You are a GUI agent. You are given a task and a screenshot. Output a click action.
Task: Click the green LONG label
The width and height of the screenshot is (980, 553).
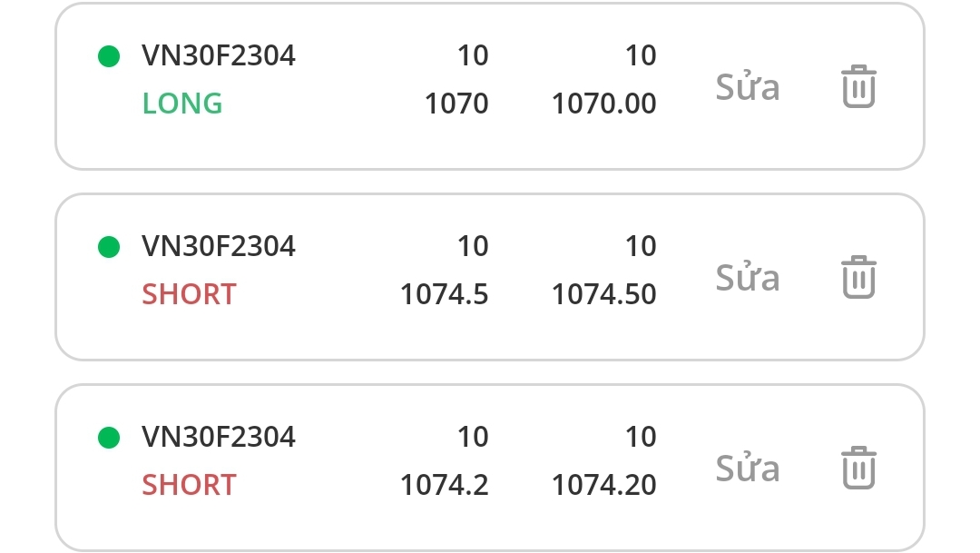182,104
